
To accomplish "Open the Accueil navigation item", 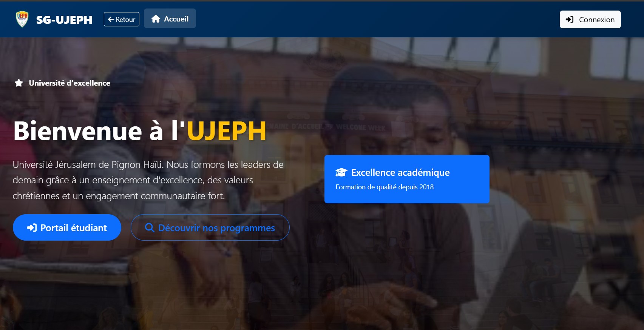I will click(x=170, y=18).
